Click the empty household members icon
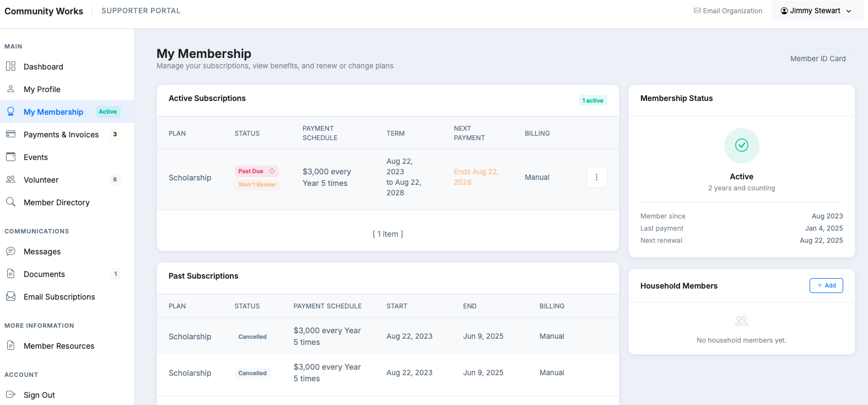This screenshot has width=868, height=405. 742,321
